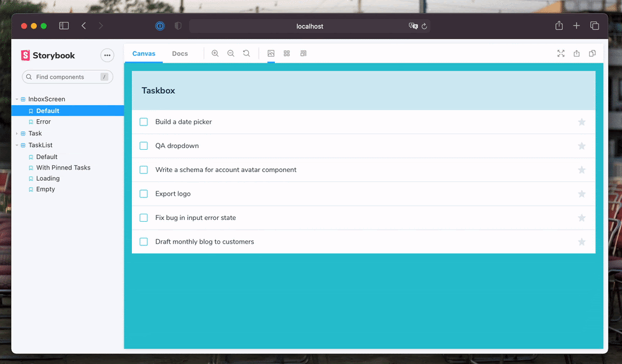Click the zoom in magnifier icon
622x364 pixels.
(215, 53)
